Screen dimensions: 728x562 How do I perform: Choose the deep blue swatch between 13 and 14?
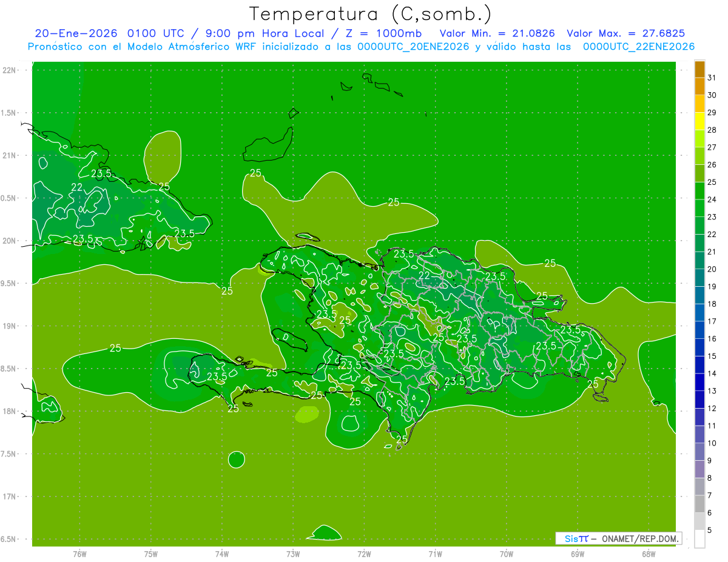(x=699, y=382)
